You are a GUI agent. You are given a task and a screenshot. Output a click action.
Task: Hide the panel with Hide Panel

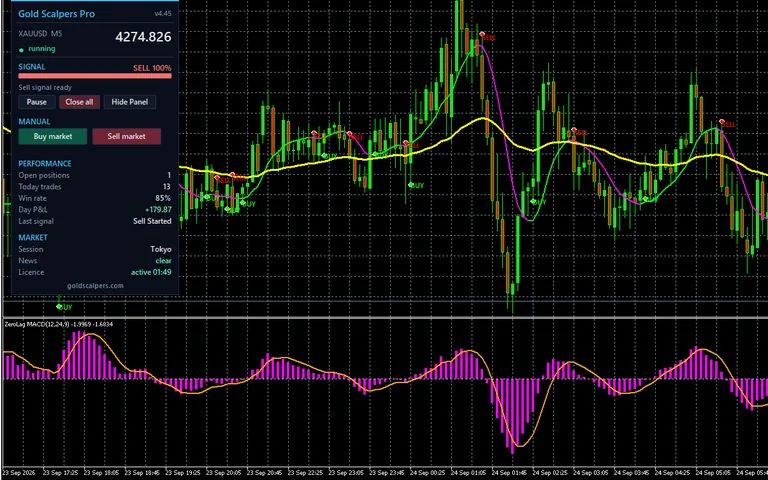click(130, 102)
